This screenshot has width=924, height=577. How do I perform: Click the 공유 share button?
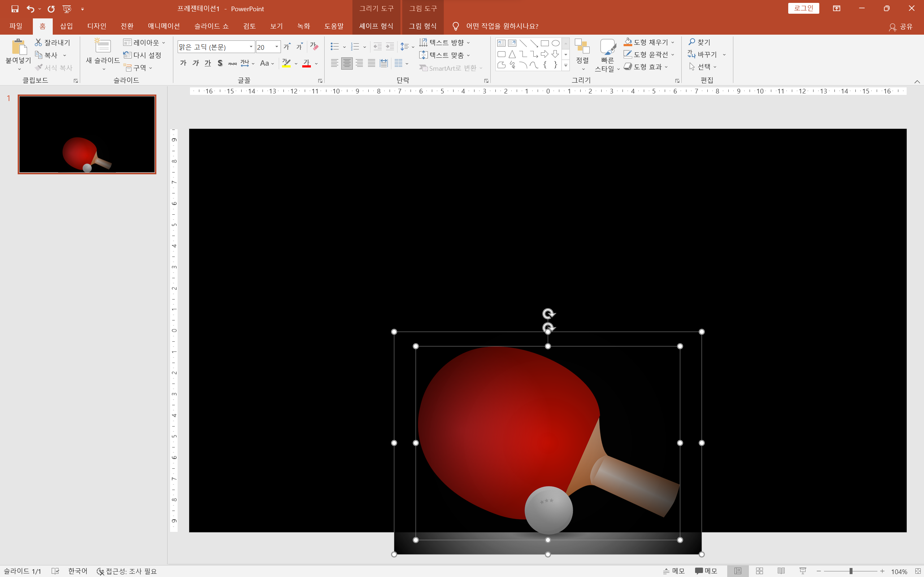coord(901,26)
